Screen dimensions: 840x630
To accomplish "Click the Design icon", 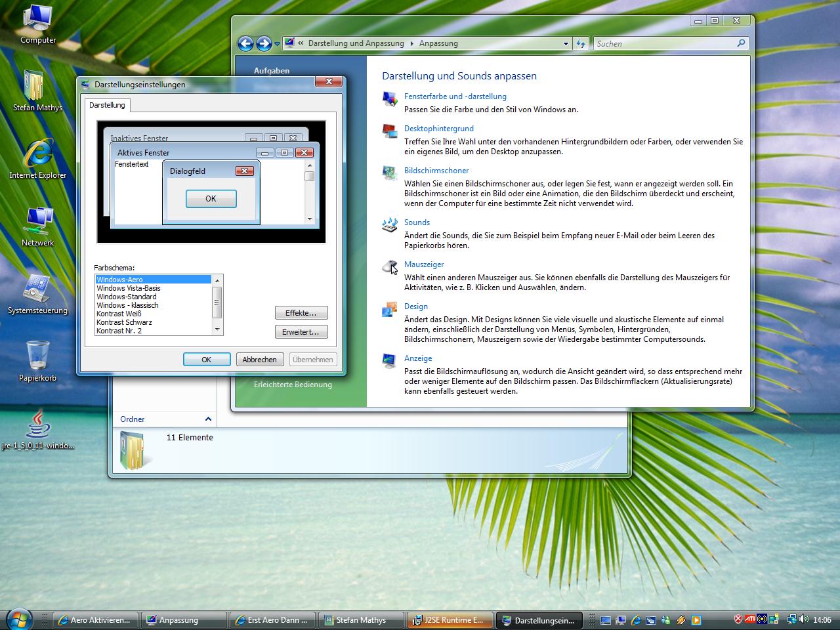I will click(390, 309).
